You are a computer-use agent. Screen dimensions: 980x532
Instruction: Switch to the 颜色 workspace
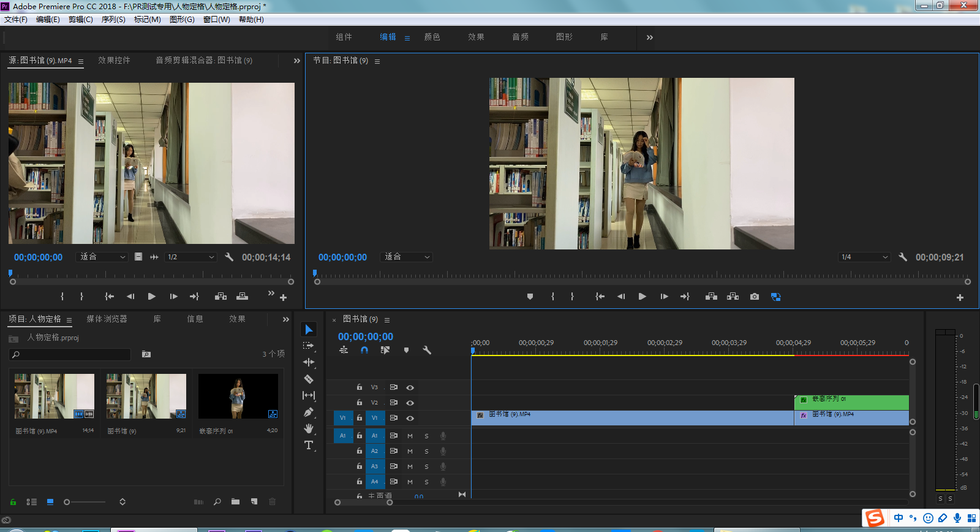[432, 37]
